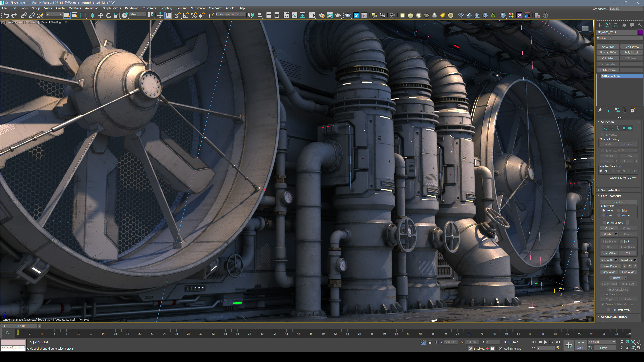
Task: Click the Go to End playback icon
Action: (558, 342)
